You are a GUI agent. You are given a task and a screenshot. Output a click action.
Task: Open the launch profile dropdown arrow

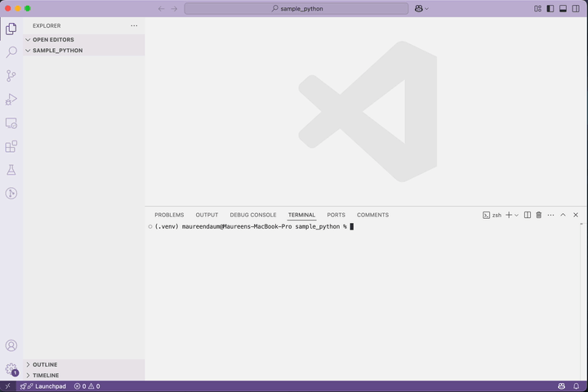coord(516,215)
